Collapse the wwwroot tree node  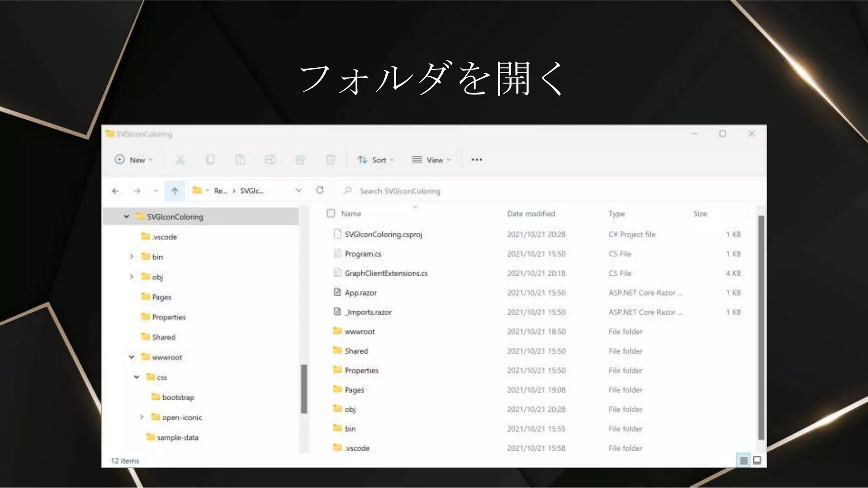pos(132,357)
